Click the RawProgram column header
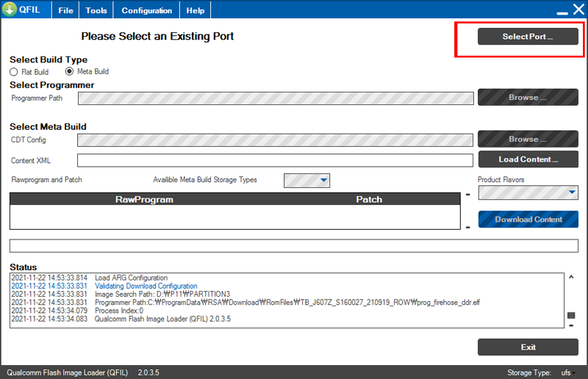Screen dimensions: 588x379 [144, 200]
